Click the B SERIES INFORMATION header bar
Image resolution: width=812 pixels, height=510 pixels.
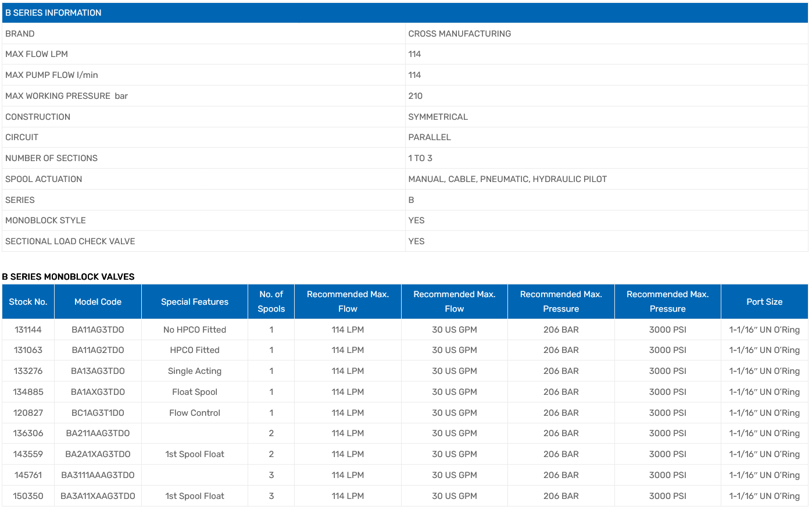pyautogui.click(x=53, y=13)
